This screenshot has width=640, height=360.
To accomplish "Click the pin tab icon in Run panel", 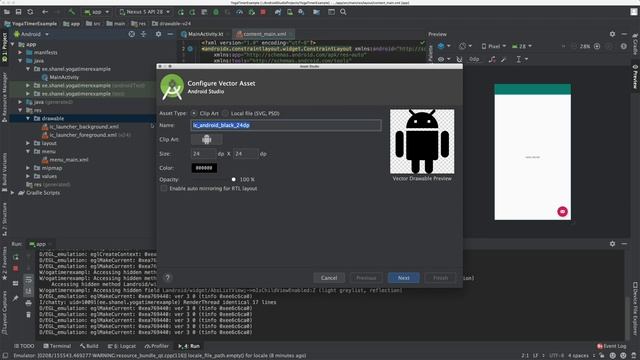I will point(16,299).
